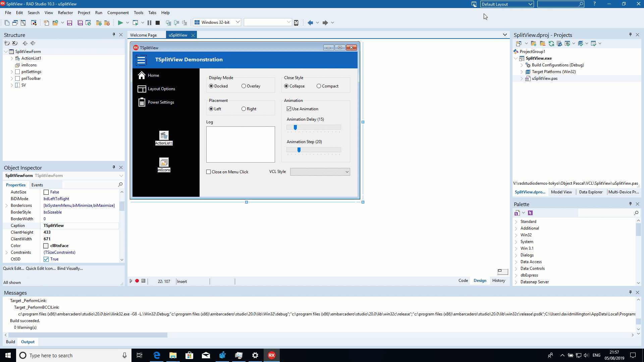Click the device preview icon near platform combo
The height and width of the screenshot is (362, 644).
[x=296, y=23]
